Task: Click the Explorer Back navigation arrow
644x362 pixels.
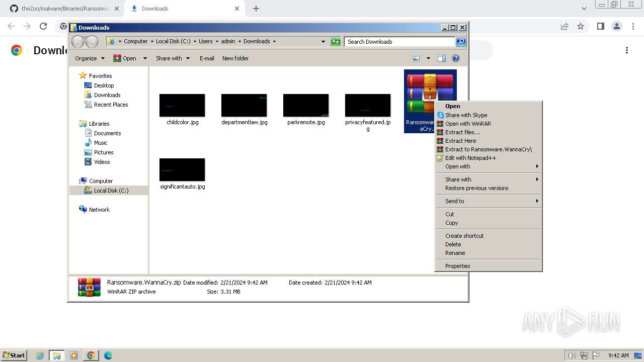Action: click(x=77, y=42)
